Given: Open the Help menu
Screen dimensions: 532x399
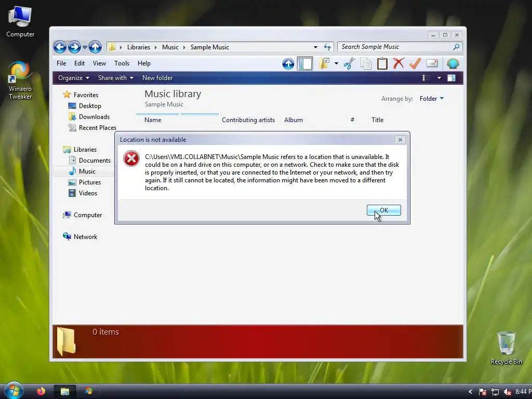Looking at the screenshot, I should pos(144,63).
